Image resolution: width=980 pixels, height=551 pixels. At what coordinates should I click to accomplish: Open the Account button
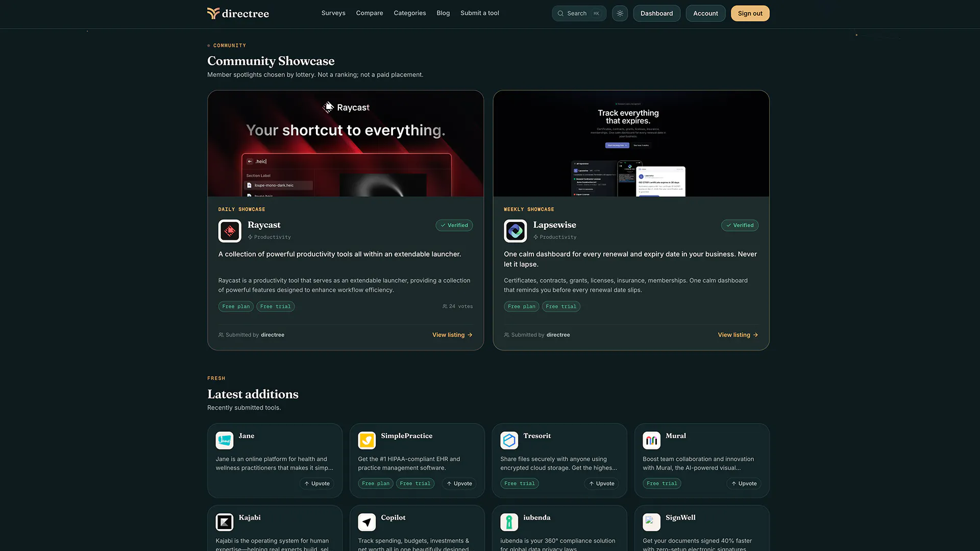coord(705,13)
